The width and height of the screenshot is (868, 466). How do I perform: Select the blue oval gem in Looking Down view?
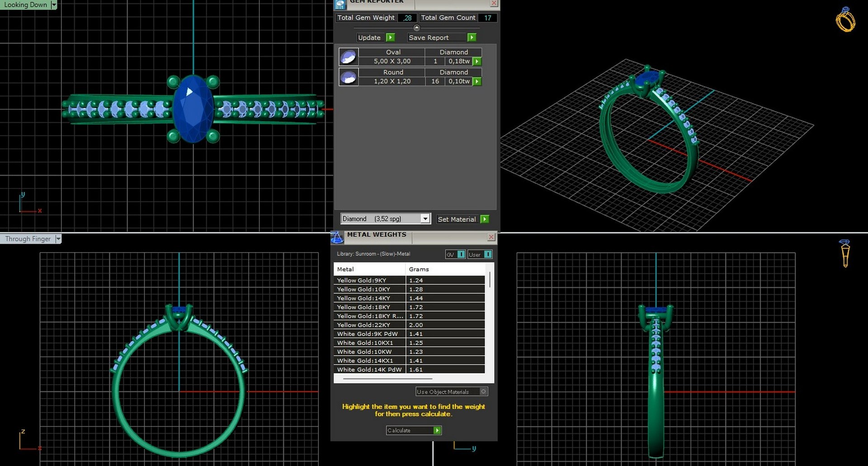tap(193, 109)
